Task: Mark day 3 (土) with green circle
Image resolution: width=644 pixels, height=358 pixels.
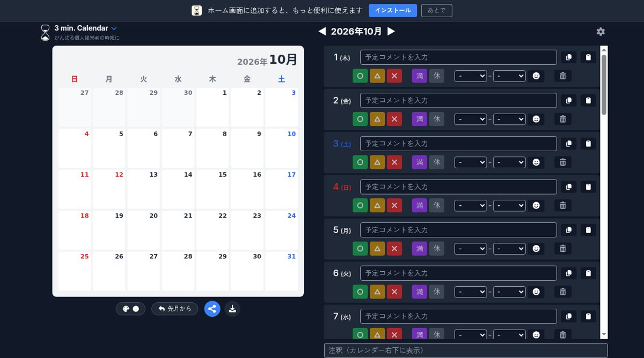Action: pos(360,162)
